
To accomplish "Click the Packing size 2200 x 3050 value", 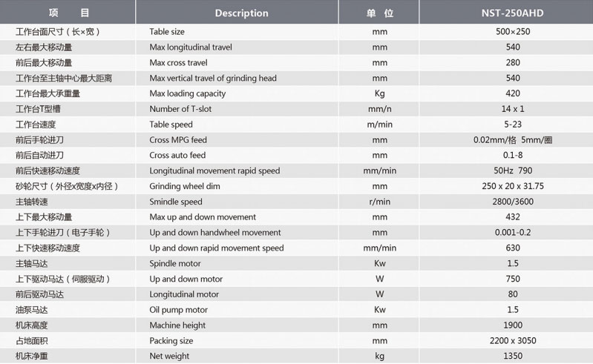I will pyautogui.click(x=513, y=340).
